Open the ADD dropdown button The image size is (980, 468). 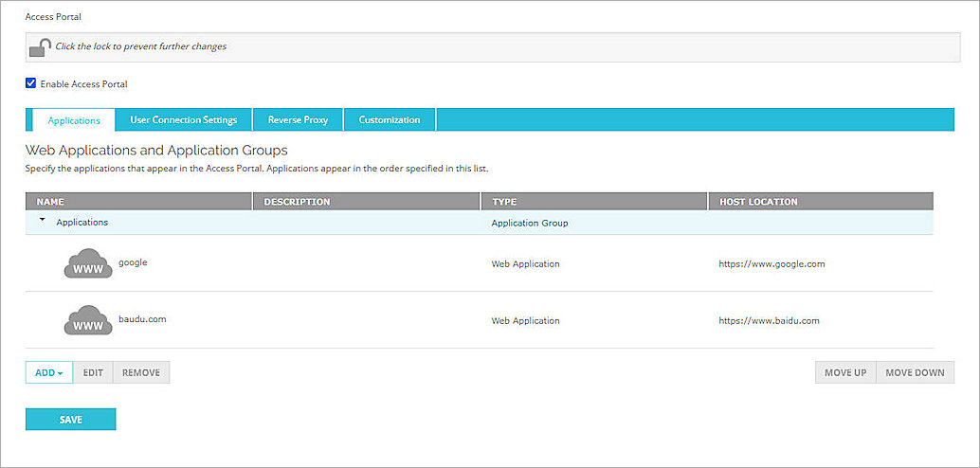(49, 372)
